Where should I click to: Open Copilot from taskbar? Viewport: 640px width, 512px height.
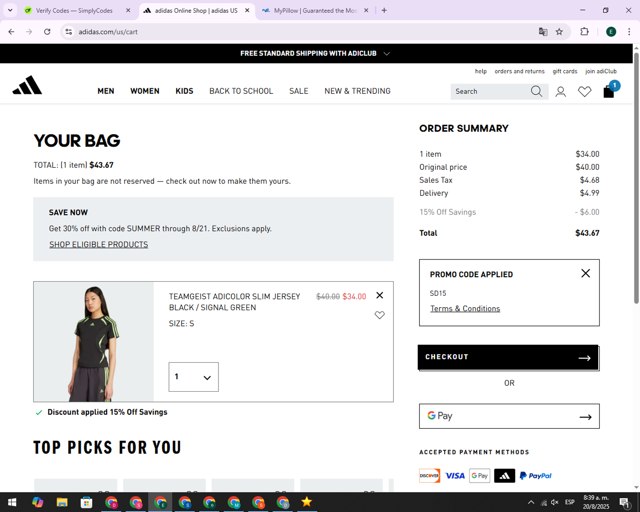(x=38, y=502)
